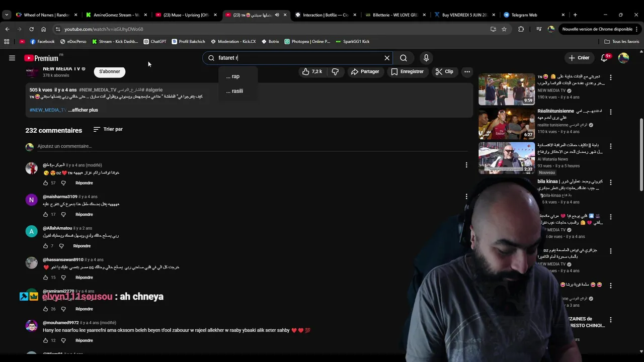
Task: Open options for the first comment
Action: tap(466, 165)
